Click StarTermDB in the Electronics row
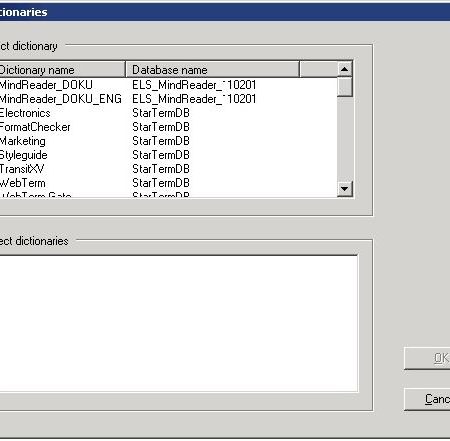 pos(161,113)
